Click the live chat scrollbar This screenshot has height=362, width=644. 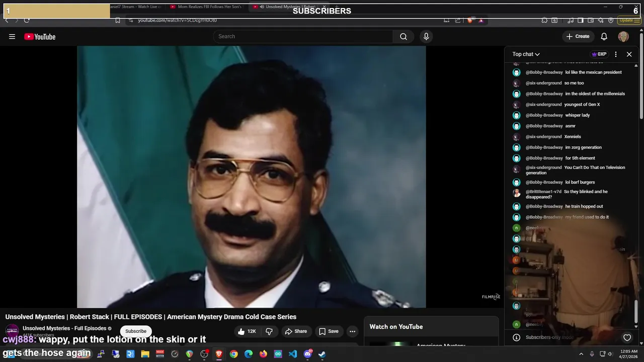pyautogui.click(x=636, y=311)
